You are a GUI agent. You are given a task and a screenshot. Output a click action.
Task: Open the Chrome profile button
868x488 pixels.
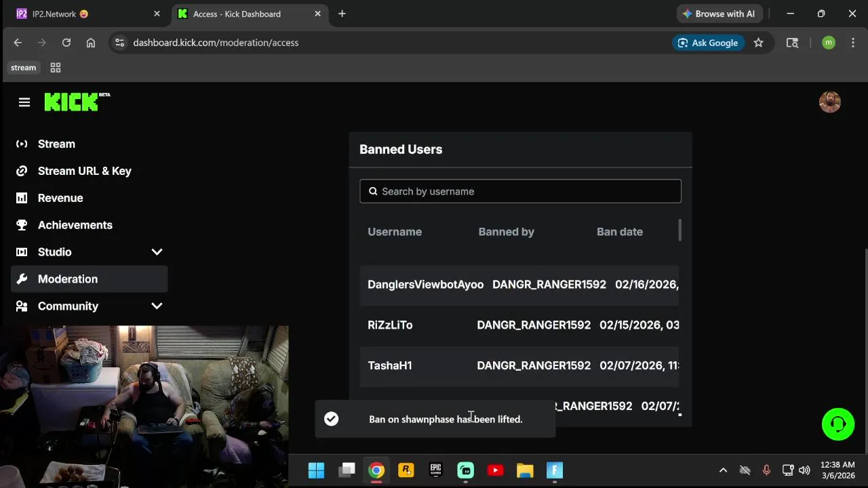click(x=829, y=43)
